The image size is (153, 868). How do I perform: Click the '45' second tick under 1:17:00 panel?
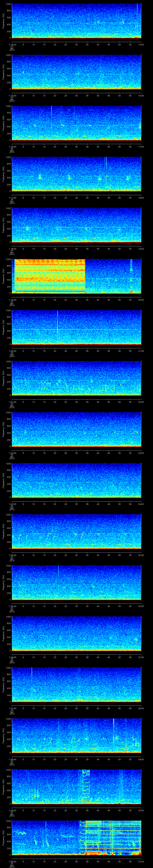(x=109, y=197)
